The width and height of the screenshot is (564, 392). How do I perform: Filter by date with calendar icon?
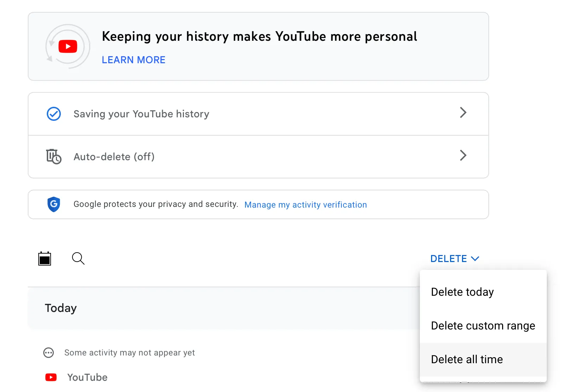click(45, 259)
